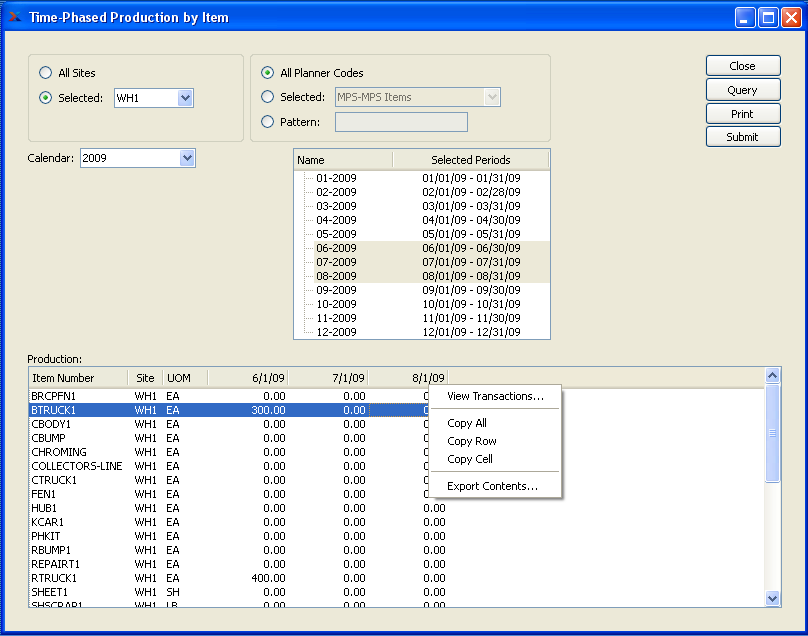Choose the Selected site radio button
Viewport: 808px width, 636px height.
[x=45, y=98]
